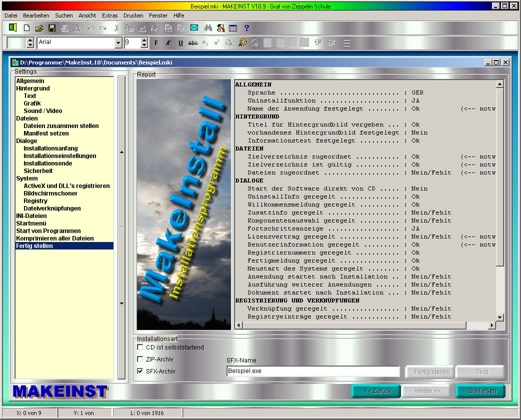521x420 pixels.
Task: Click report's right horizontal scroll arrow
Action: [x=492, y=325]
